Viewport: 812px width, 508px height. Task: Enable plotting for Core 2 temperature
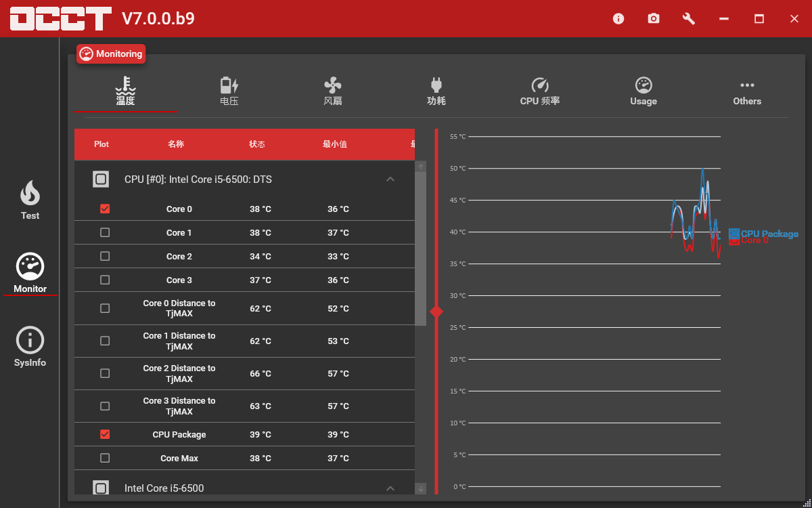pyautogui.click(x=105, y=256)
